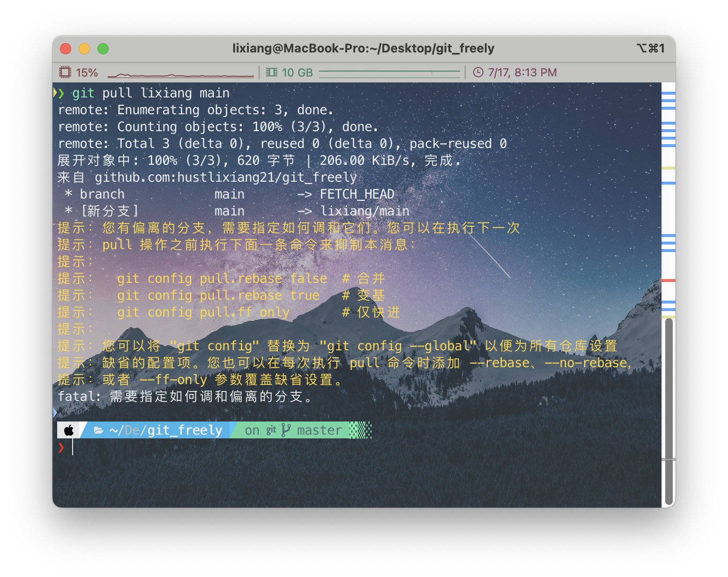Click '展开对象中: 100% (3/3)' line

[259, 160]
